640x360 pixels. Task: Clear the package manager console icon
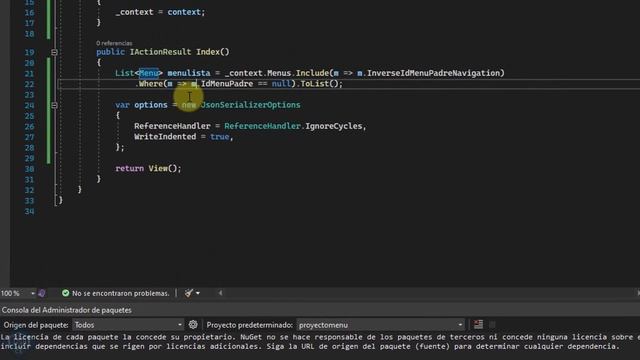click(x=478, y=325)
